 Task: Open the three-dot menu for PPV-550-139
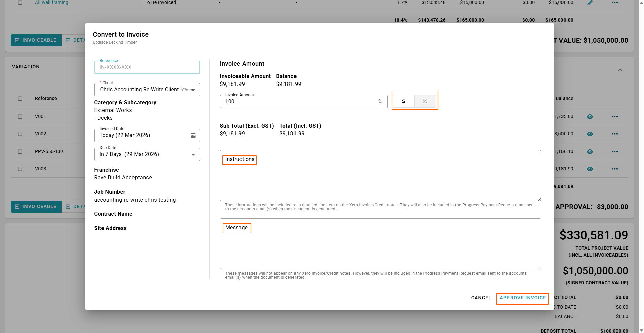614,152
